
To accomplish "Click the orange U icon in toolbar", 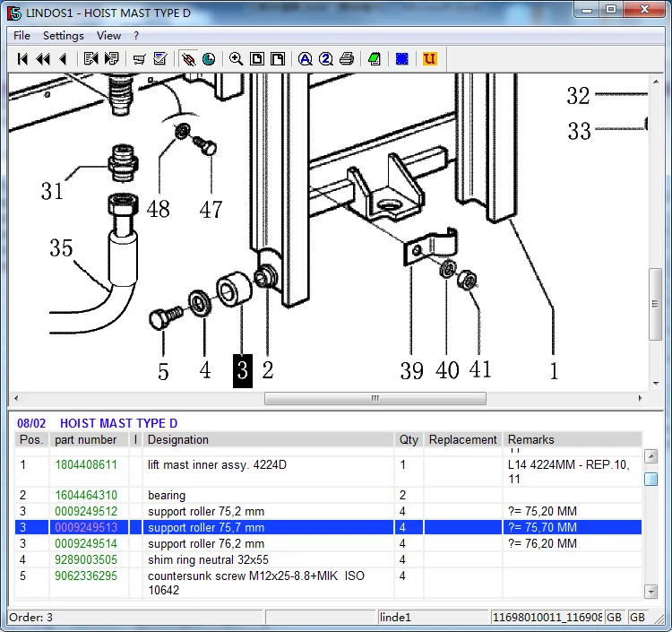I will point(429,59).
